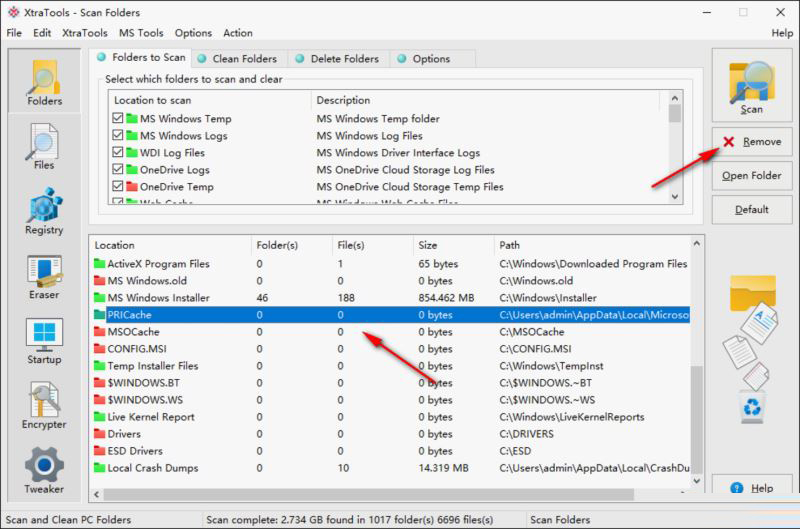Click the Remove button
800x529 pixels.
[752, 142]
